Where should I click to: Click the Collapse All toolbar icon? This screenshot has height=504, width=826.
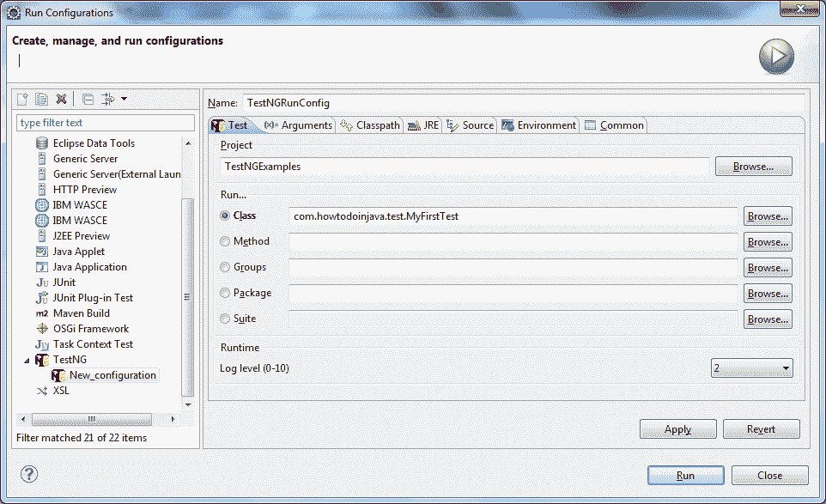(x=88, y=99)
